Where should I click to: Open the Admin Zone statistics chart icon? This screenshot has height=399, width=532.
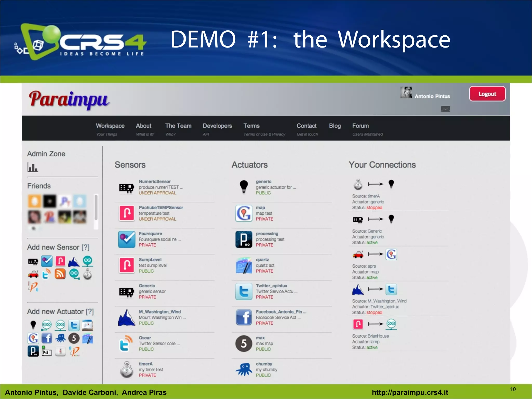pyautogui.click(x=33, y=167)
